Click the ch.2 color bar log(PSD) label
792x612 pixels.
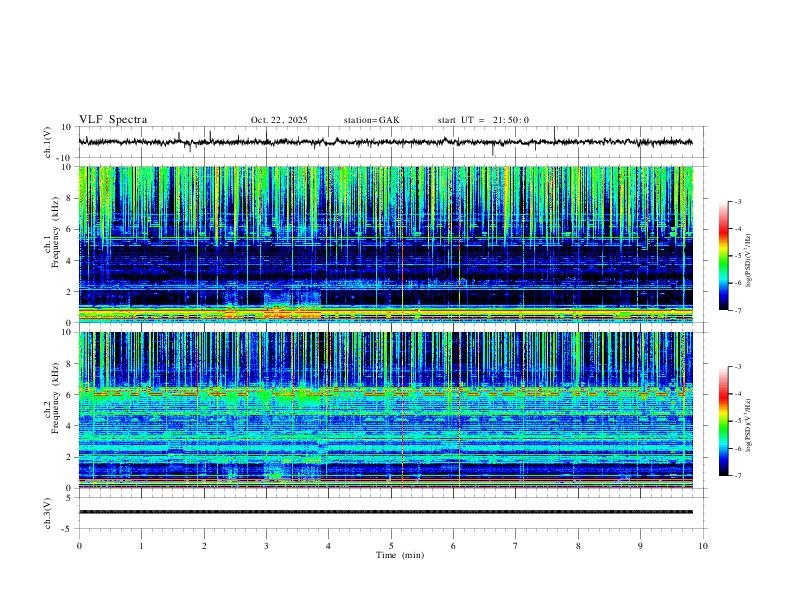coord(749,425)
